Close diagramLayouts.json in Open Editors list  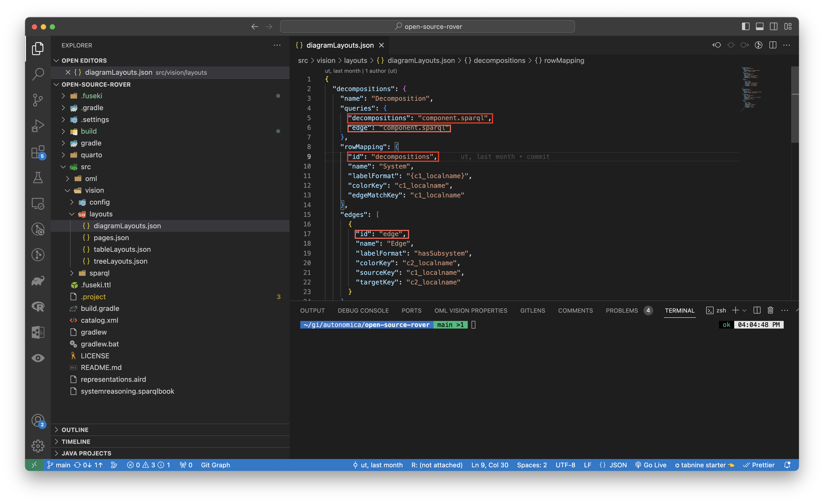point(68,72)
